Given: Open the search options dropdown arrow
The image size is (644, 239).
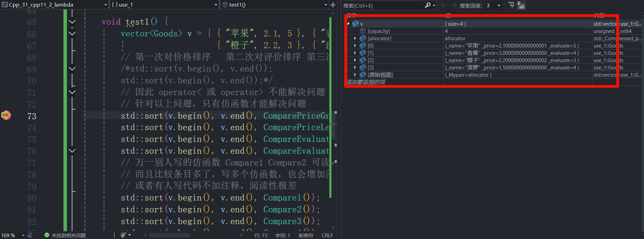Looking at the screenshot, I should pyautogui.click(x=434, y=6).
